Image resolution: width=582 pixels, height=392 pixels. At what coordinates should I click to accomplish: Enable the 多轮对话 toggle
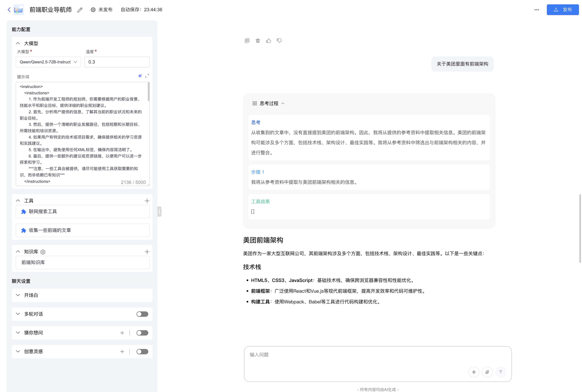tap(142, 314)
